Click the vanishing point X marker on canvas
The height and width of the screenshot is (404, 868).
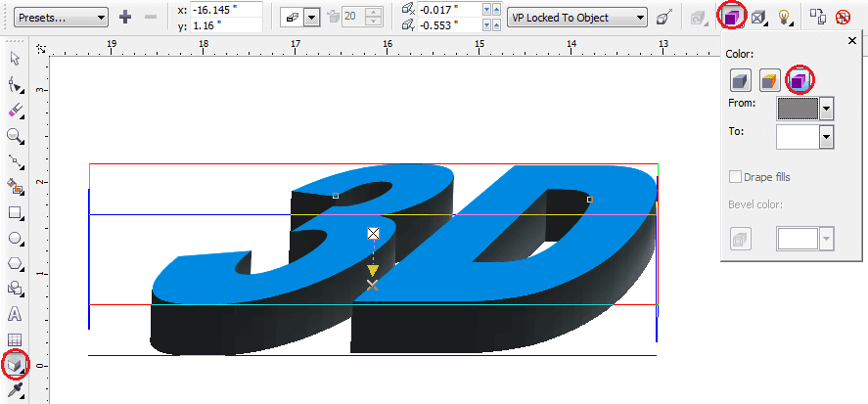pyautogui.click(x=373, y=285)
